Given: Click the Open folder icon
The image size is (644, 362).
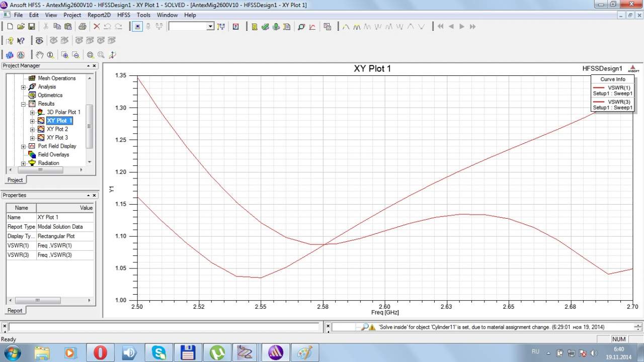Looking at the screenshot, I should 21,27.
